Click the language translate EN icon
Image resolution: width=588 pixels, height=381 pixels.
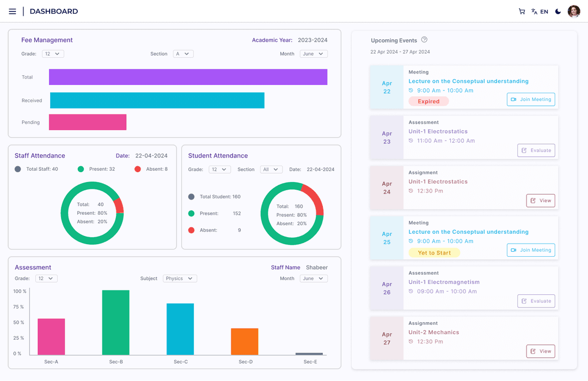(x=540, y=11)
